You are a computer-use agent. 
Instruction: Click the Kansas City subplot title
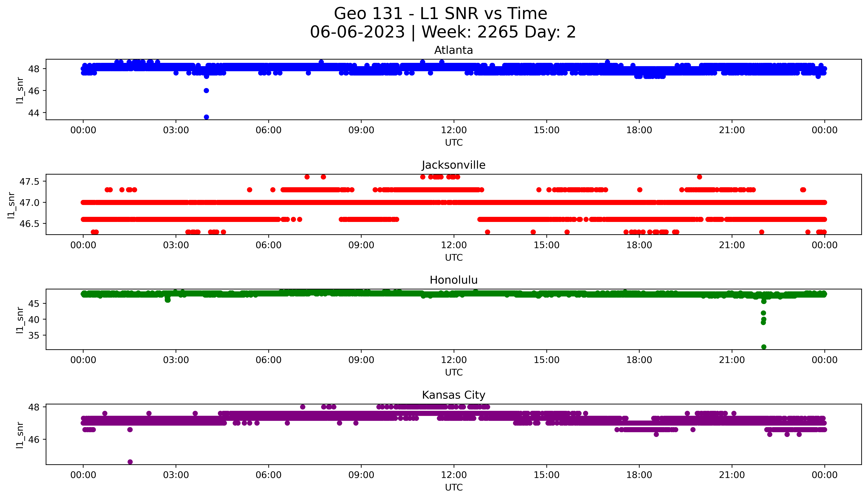[x=453, y=395]
